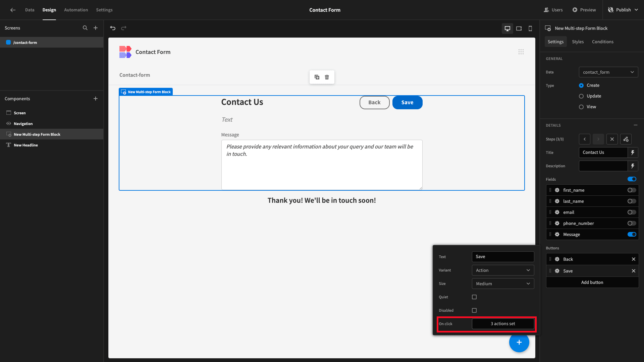The image size is (644, 362).
Task: Switch to tablet preview mode
Action: 519,28
